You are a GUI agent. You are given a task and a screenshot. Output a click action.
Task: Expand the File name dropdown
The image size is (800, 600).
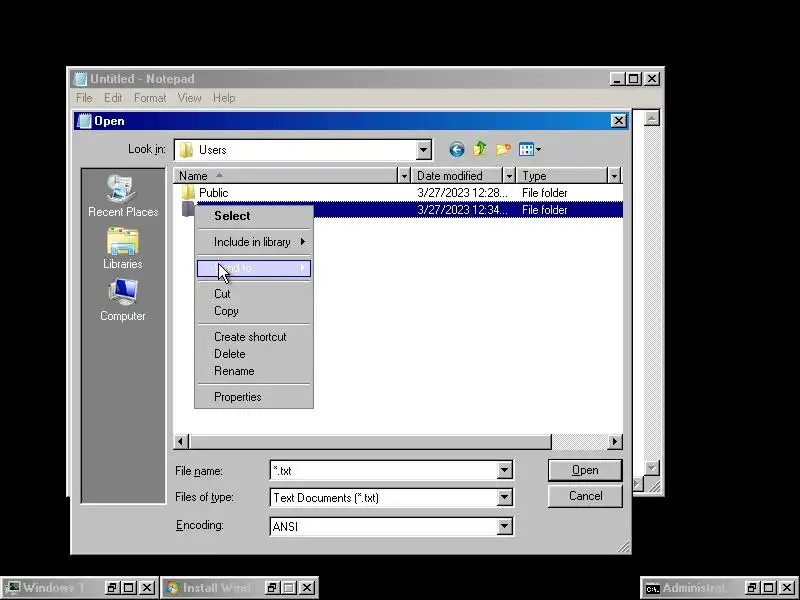coord(505,470)
